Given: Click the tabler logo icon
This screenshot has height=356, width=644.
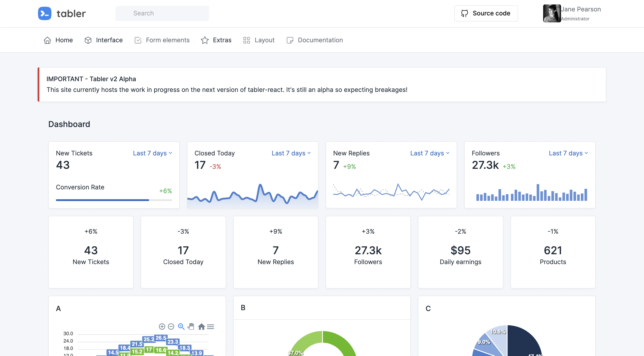Looking at the screenshot, I should tap(44, 13).
